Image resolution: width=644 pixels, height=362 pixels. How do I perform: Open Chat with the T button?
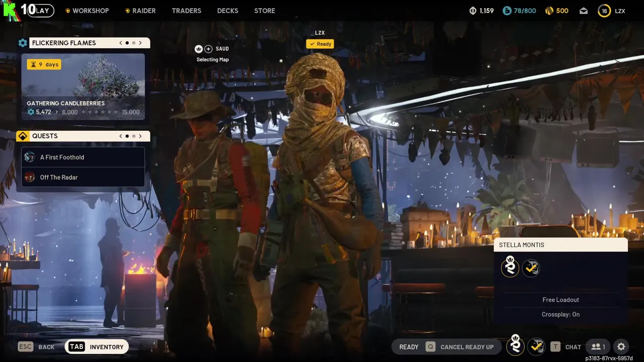tap(566, 347)
